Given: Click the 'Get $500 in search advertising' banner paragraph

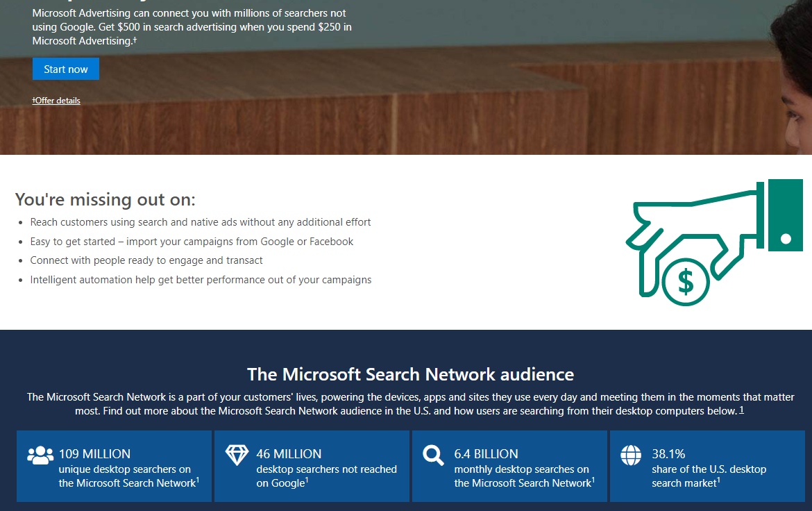Looking at the screenshot, I should 192,27.
